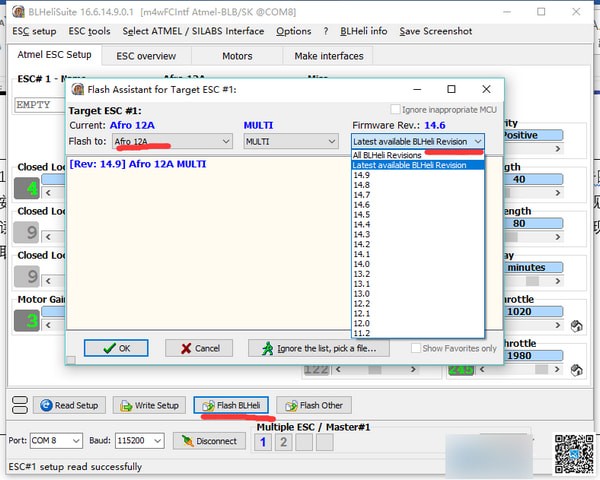Switch to ESC overview tab
Image resolution: width=600 pixels, height=480 pixels.
146,56
